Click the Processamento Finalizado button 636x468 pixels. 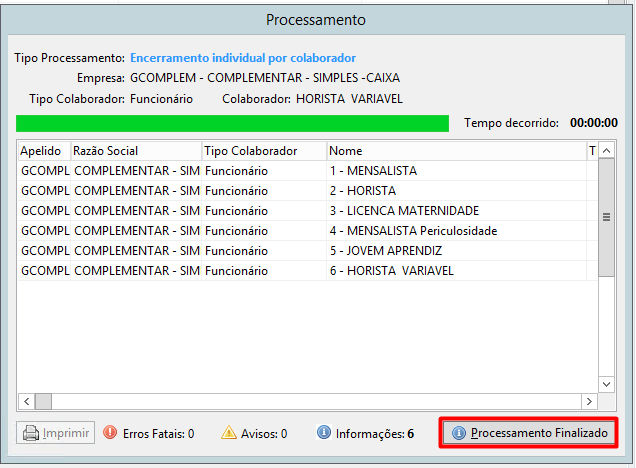tap(529, 433)
